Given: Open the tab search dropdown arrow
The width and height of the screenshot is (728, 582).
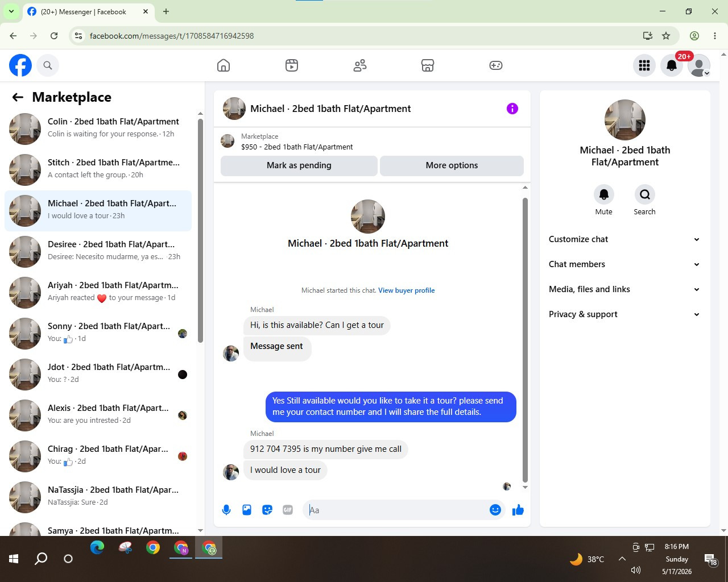Looking at the screenshot, I should click(11, 11).
